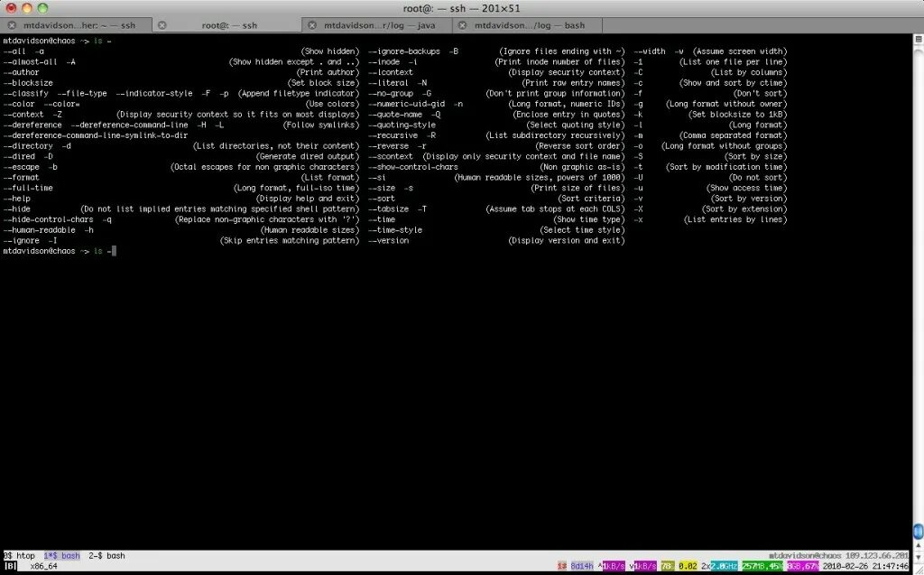Select the 'root@: — ssh' tab
Screen dimensions: 924x575
pos(229,25)
